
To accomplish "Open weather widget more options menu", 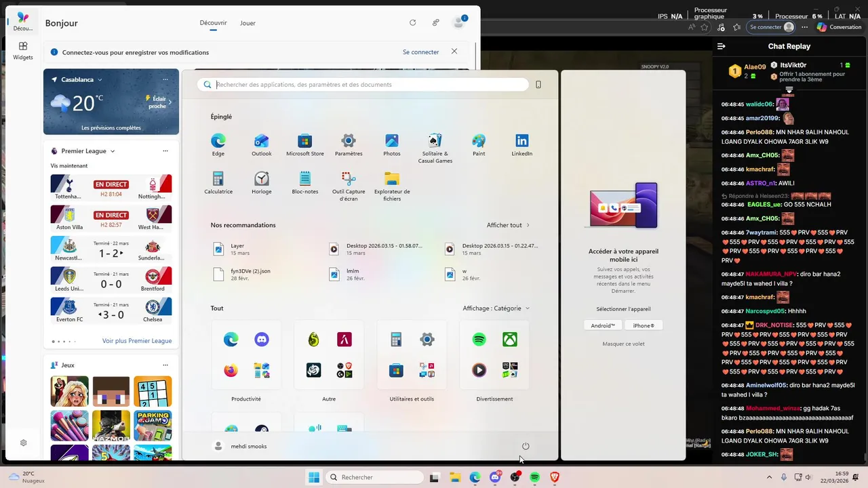I will pos(165,79).
